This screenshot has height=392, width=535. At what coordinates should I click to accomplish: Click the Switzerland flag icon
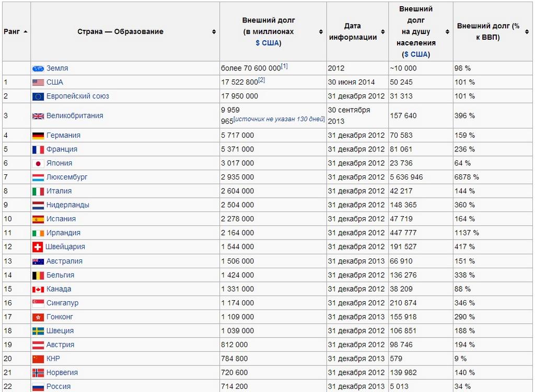pyautogui.click(x=38, y=247)
